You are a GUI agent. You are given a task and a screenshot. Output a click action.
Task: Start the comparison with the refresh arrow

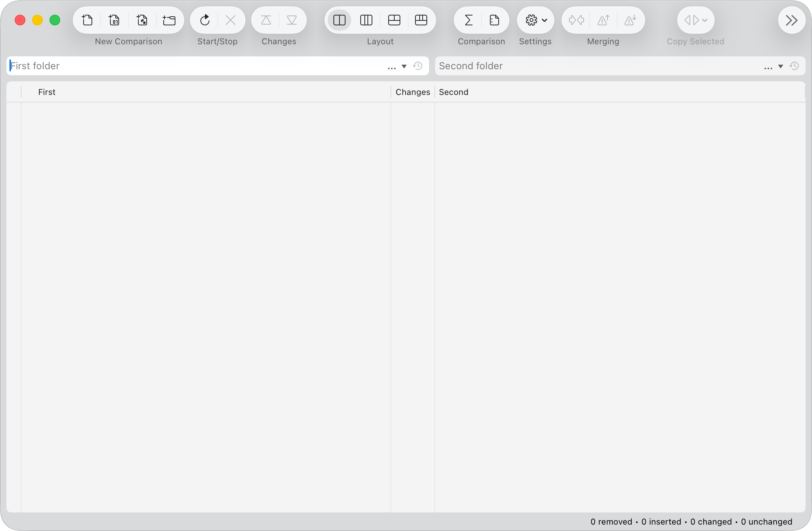(205, 20)
